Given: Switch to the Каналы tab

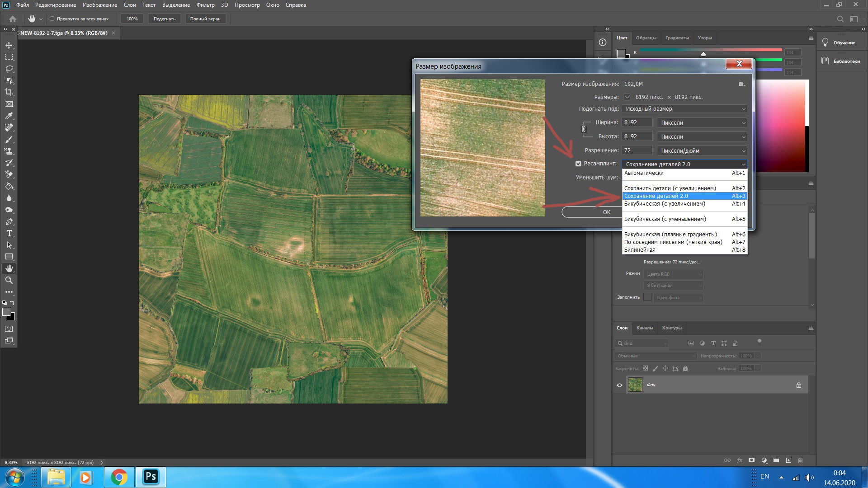Looking at the screenshot, I should pos(644,328).
